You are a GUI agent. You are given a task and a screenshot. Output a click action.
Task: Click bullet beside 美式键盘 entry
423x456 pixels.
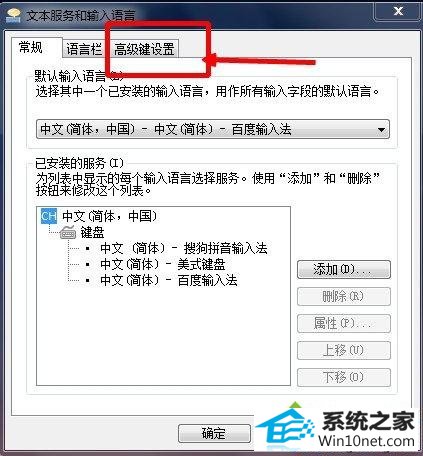tap(88, 264)
